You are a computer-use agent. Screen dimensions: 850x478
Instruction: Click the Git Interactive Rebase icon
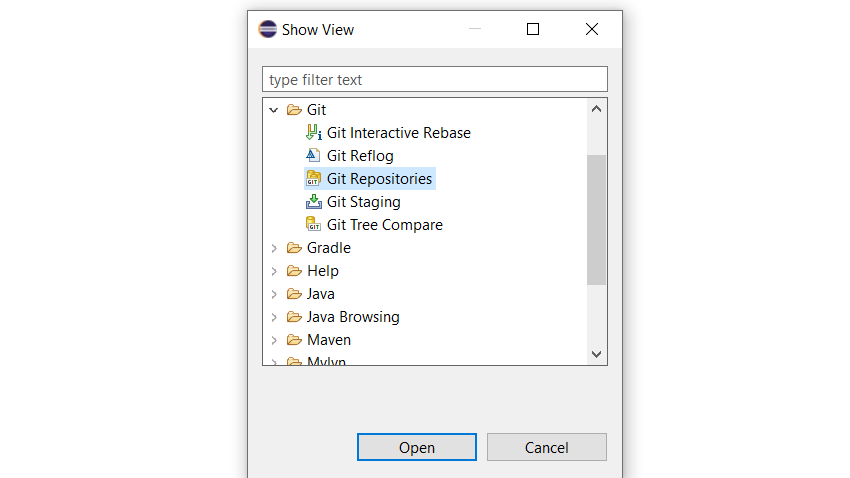[x=313, y=133]
